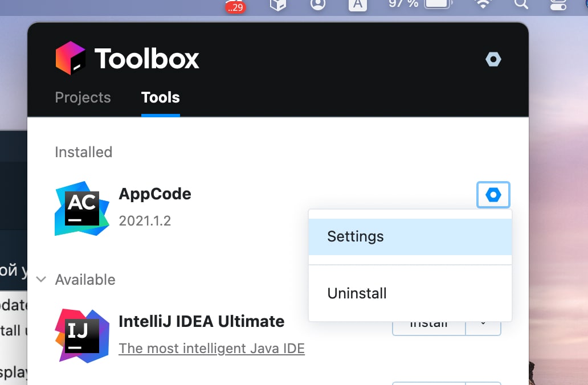This screenshot has width=588, height=385.
Task: Select the Tools tab
Action: click(160, 97)
